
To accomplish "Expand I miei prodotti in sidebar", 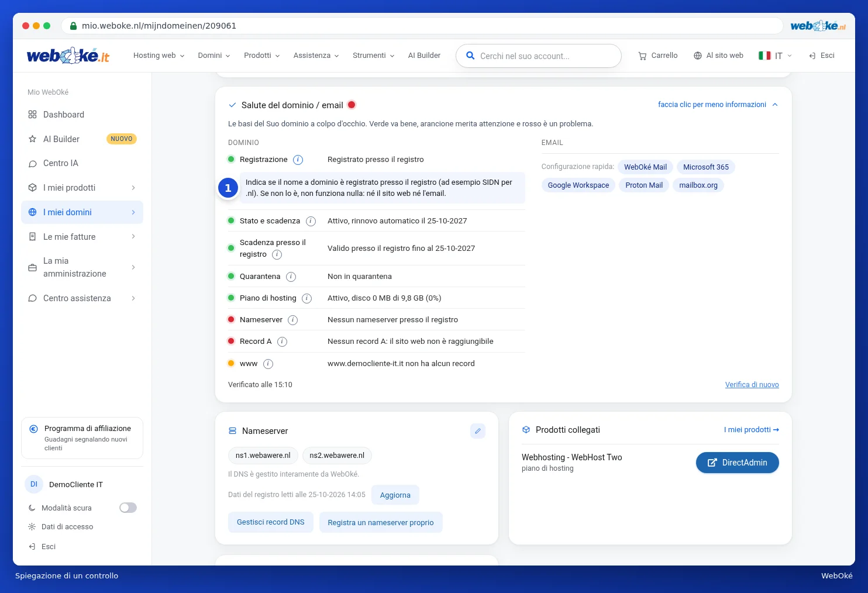I will click(x=82, y=188).
